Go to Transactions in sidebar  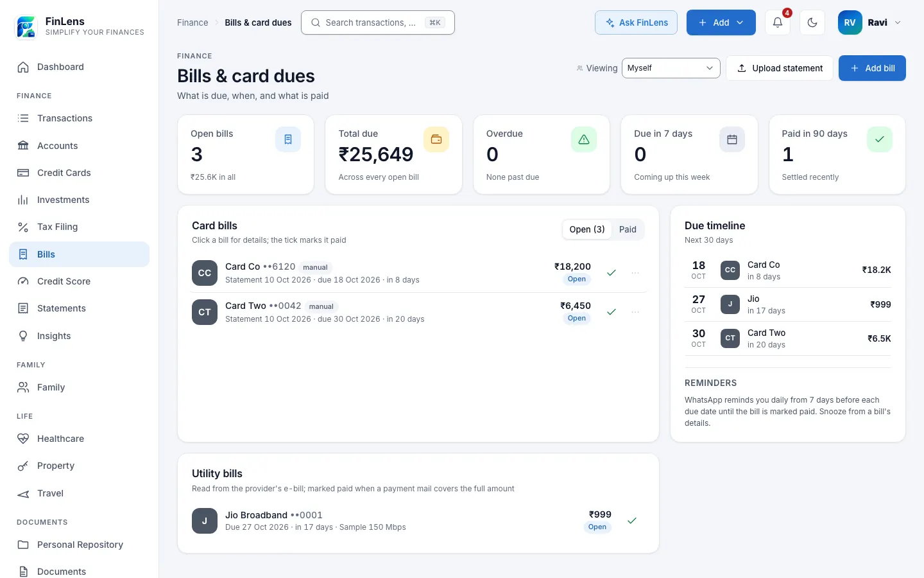[80, 118]
